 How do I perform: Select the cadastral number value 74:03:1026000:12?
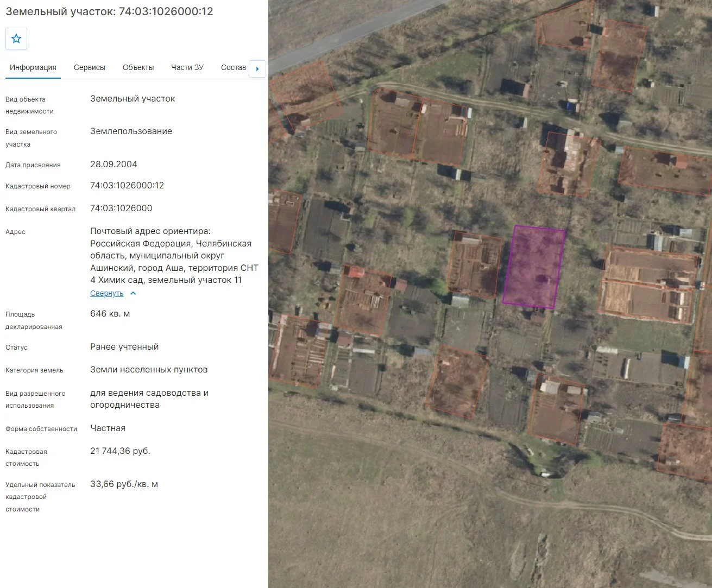point(127,185)
